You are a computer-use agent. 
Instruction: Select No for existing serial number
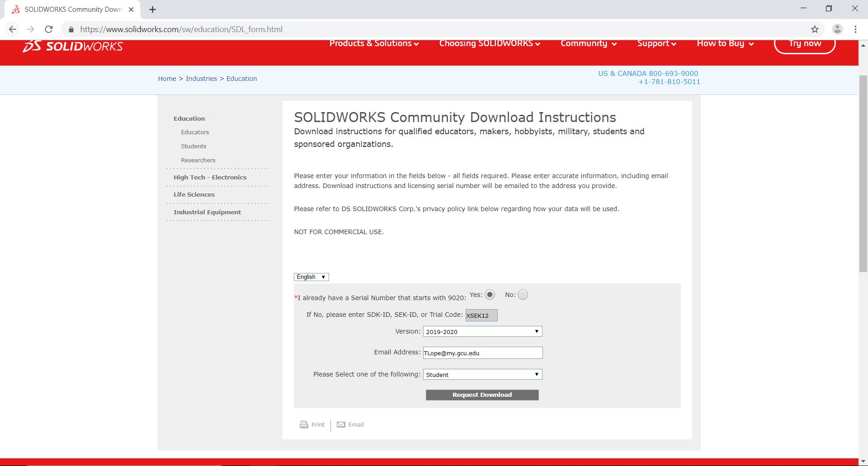tap(523, 295)
